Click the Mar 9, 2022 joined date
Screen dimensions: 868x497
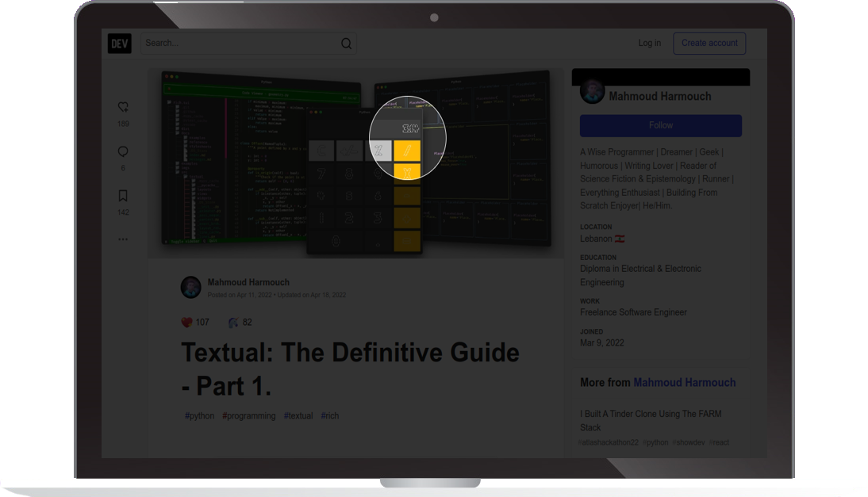click(601, 342)
